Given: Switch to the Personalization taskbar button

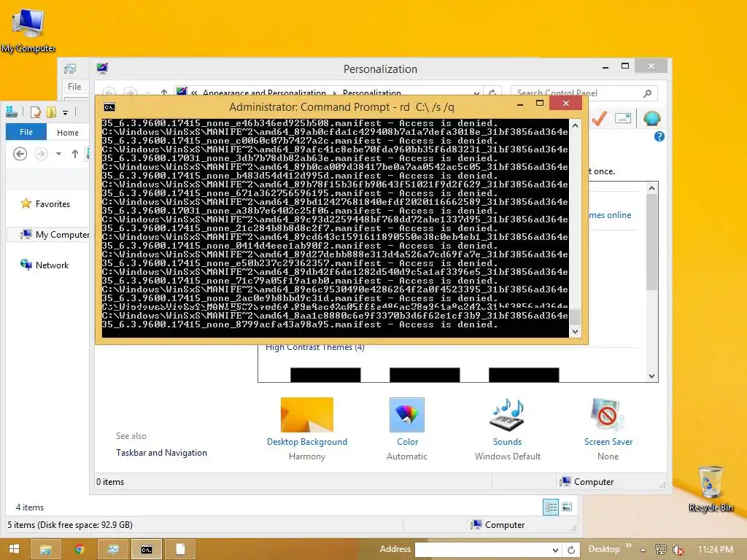Looking at the screenshot, I should click(113, 550).
